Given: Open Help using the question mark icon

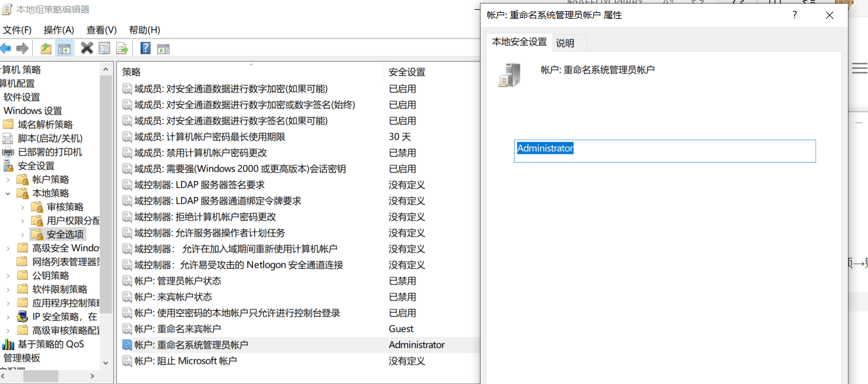Looking at the screenshot, I should [144, 48].
